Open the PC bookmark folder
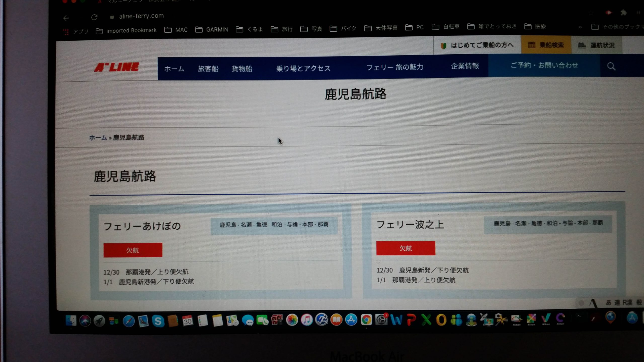The height and width of the screenshot is (362, 644). point(414,27)
